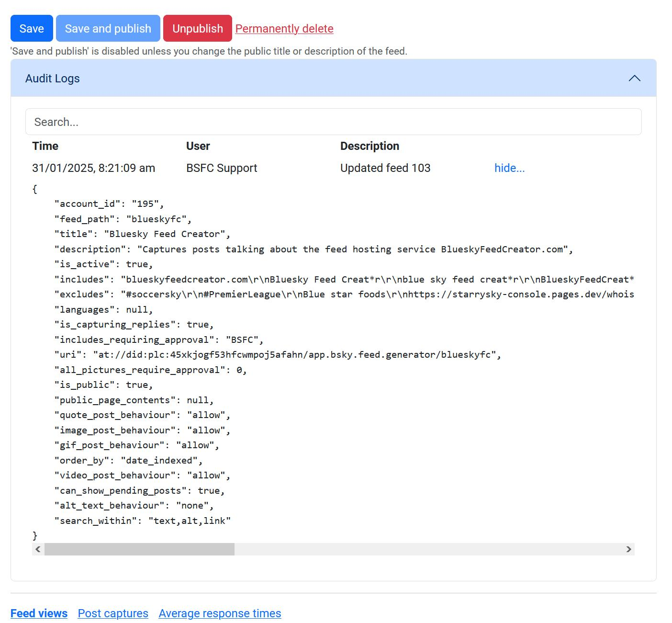Click the horizontal scrollbar thumb
The height and width of the screenshot is (623, 672).
tap(139, 549)
